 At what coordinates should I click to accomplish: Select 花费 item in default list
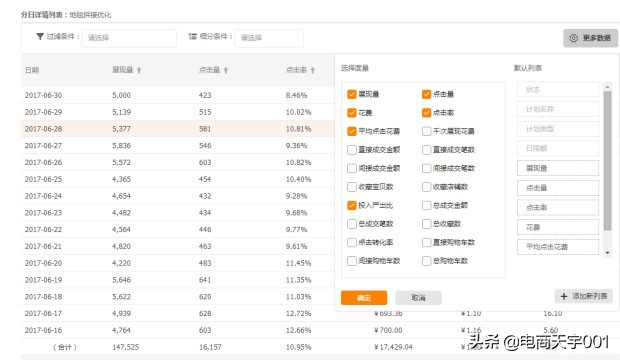pos(558,227)
